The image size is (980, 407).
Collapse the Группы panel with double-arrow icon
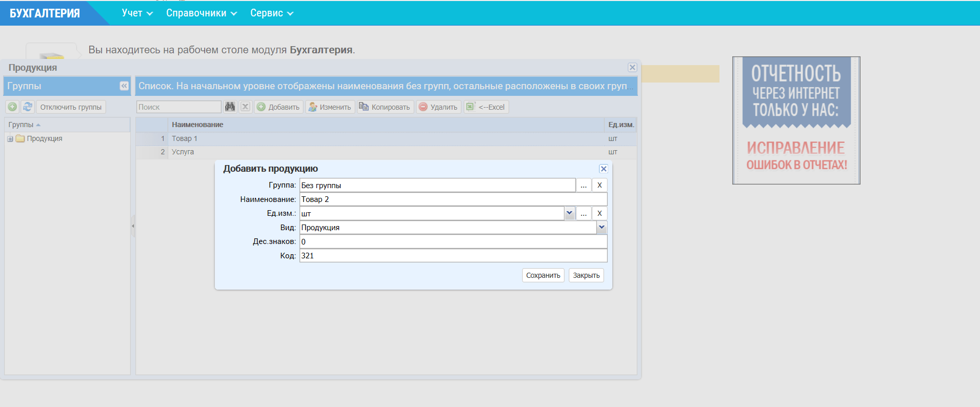(x=124, y=86)
